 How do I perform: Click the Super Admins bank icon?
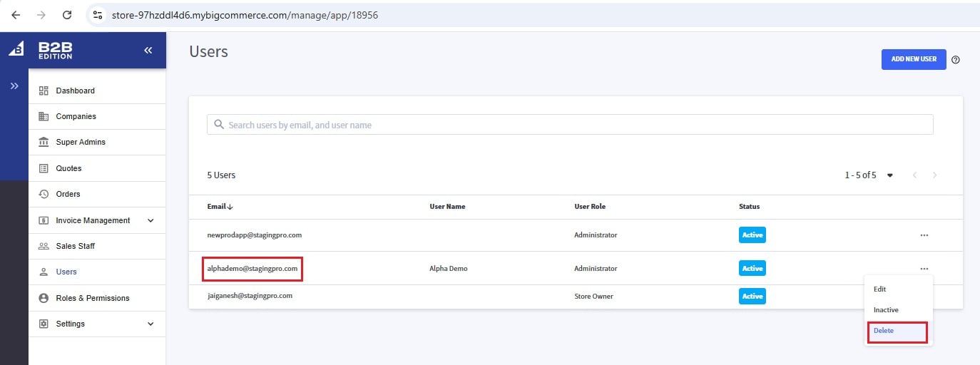[43, 142]
